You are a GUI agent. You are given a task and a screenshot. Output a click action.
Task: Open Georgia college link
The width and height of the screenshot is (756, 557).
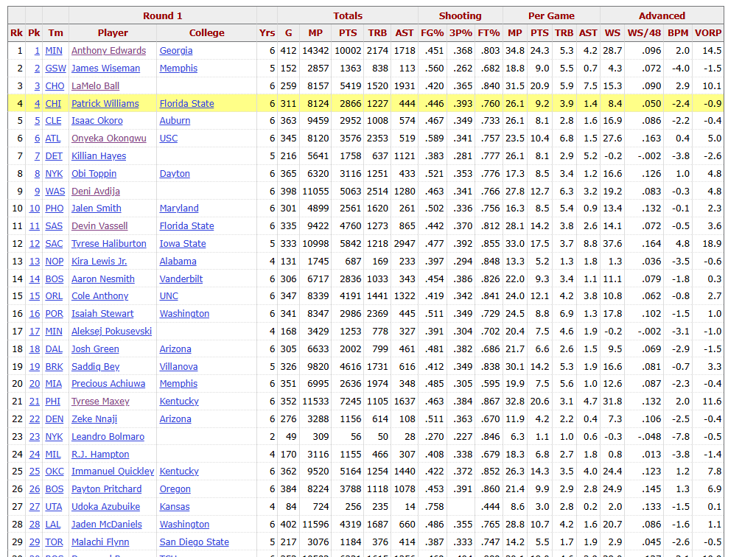[x=176, y=51]
